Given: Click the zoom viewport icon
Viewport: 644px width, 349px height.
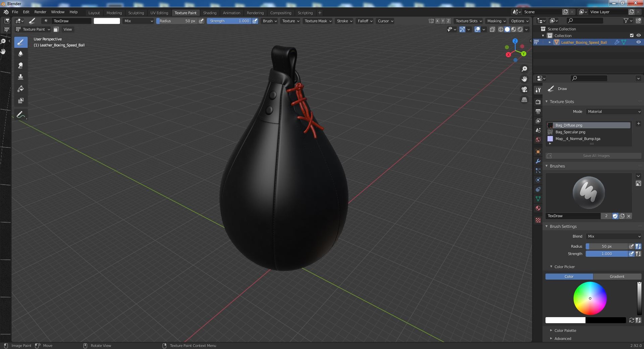Looking at the screenshot, I should click(524, 69).
